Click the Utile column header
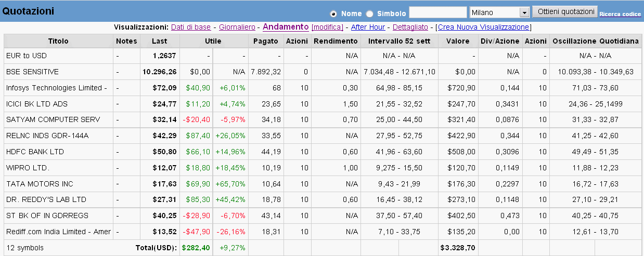The width and height of the screenshot is (644, 256). tap(214, 41)
